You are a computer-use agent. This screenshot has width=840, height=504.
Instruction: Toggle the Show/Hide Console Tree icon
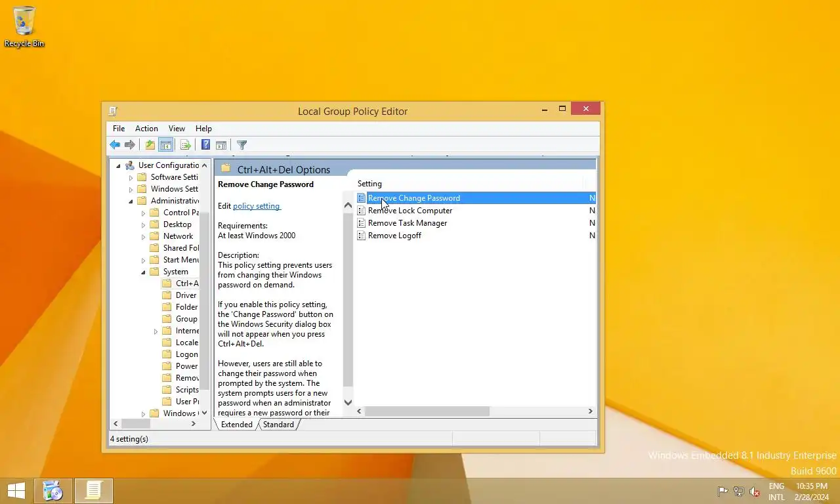point(166,145)
